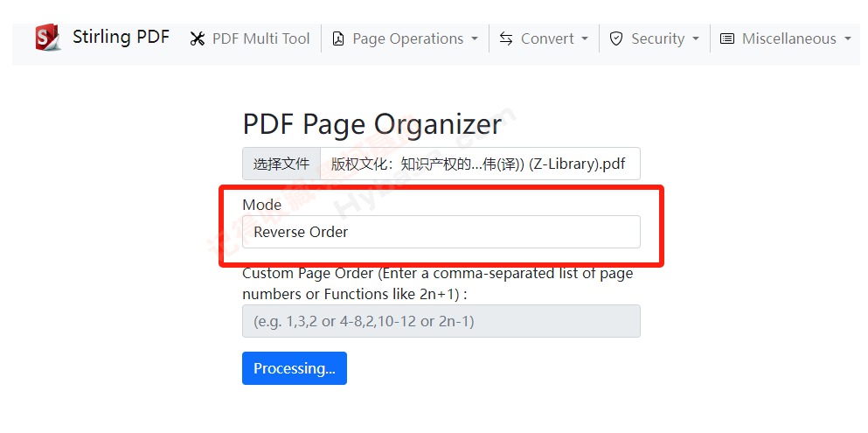The image size is (868, 433).
Task: Click the Stirling PDF logo icon
Action: 47,38
